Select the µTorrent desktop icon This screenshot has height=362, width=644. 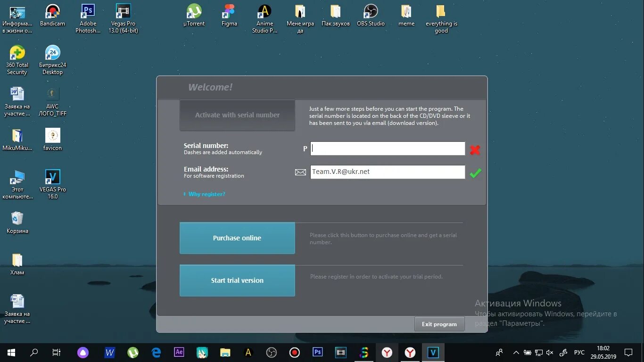click(x=194, y=15)
